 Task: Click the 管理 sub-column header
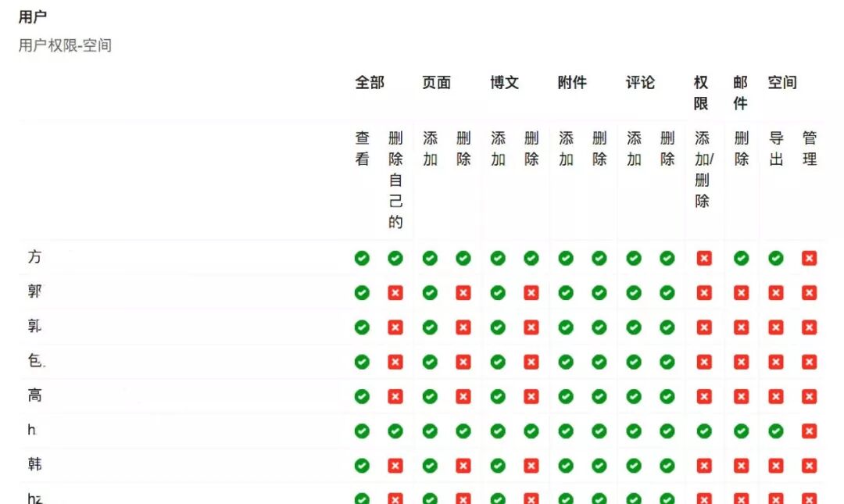(x=810, y=148)
